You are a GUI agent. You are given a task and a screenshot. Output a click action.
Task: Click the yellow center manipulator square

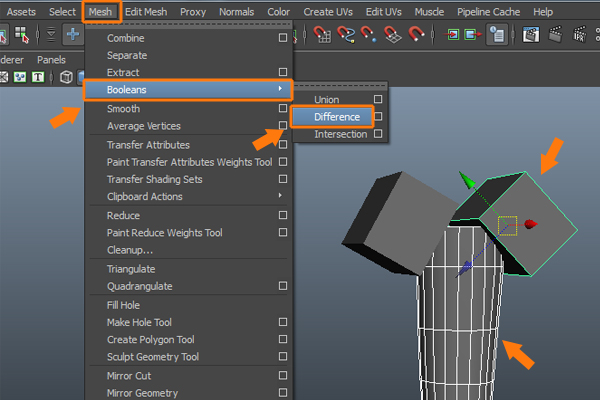507,225
